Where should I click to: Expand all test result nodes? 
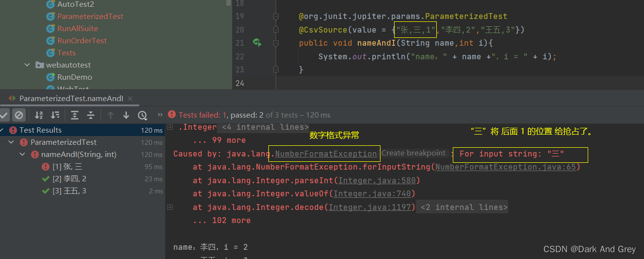coord(75,115)
